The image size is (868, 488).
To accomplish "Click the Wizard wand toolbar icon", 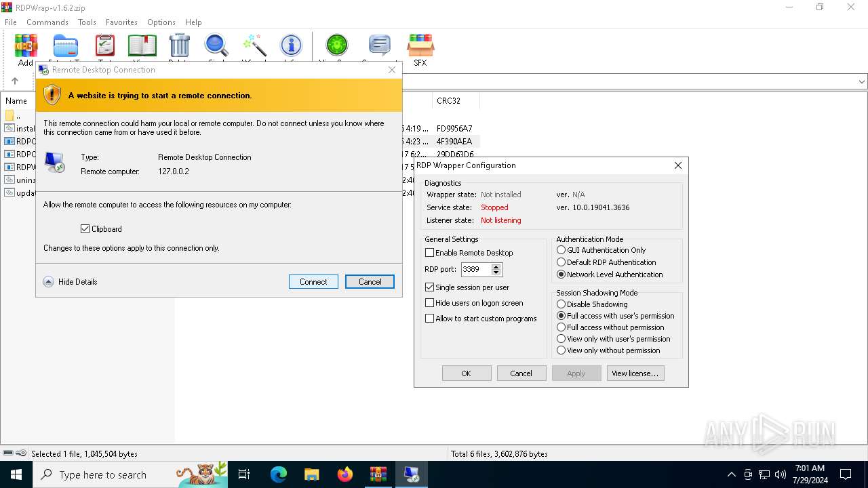I will coord(254,46).
